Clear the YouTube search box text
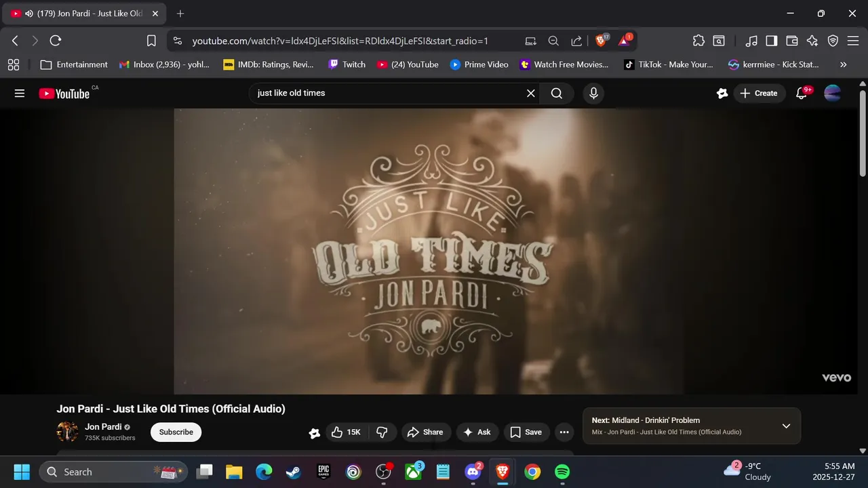 coord(531,94)
